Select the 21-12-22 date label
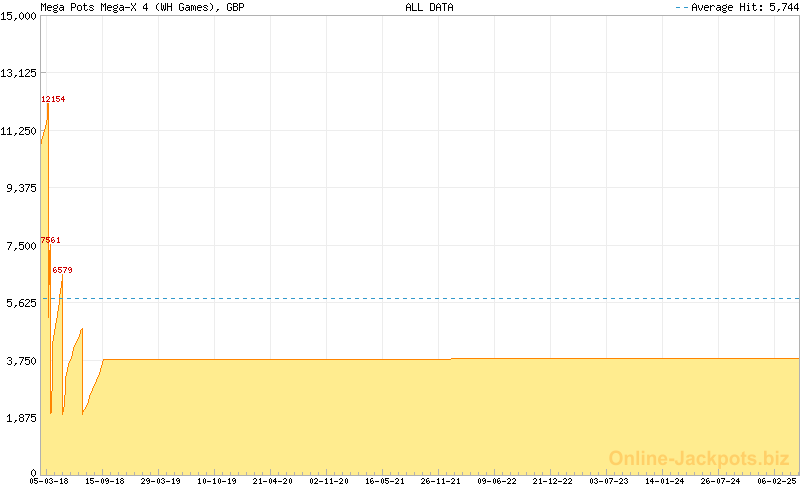This screenshot has width=800, height=490. tap(552, 481)
